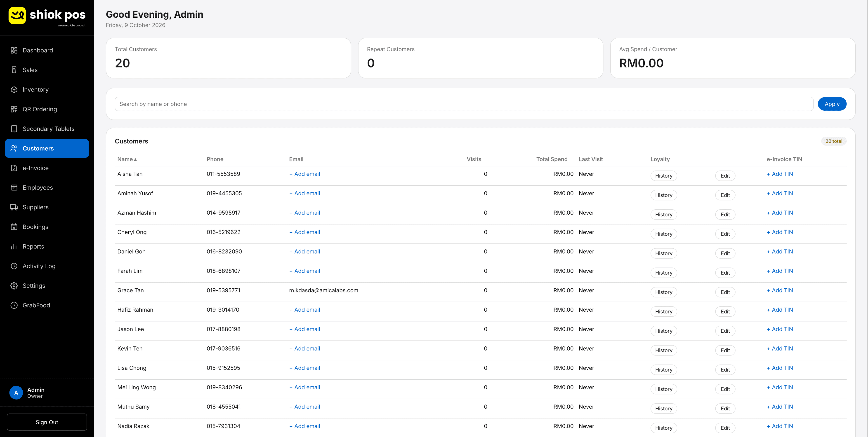Screen dimensions: 868x437
Task: Click the Apply search button
Action: coord(832,104)
